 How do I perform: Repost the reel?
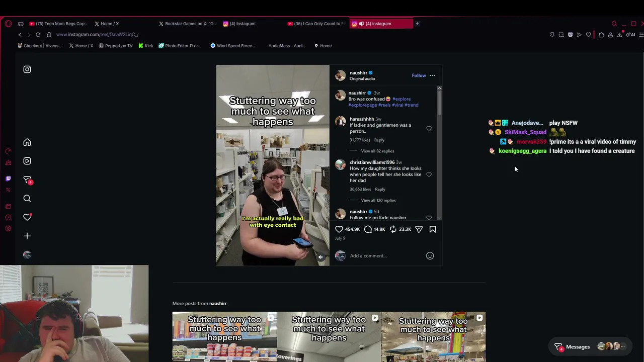[x=393, y=229]
